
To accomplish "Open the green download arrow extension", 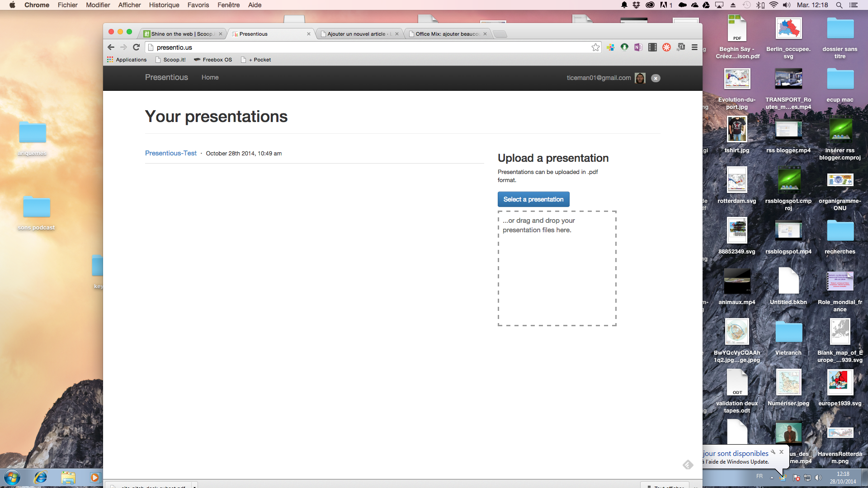I will pyautogui.click(x=624, y=47).
